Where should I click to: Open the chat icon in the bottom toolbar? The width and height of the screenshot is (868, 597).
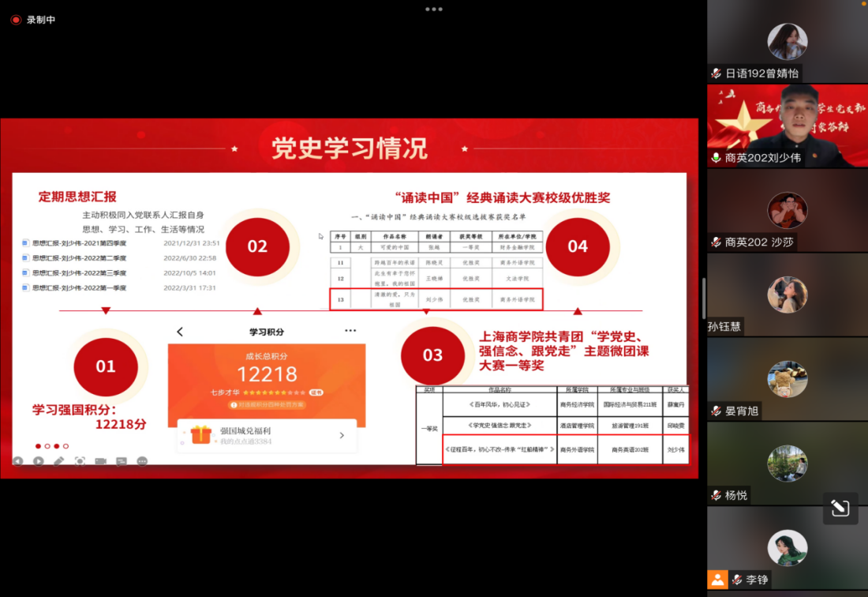point(121,462)
